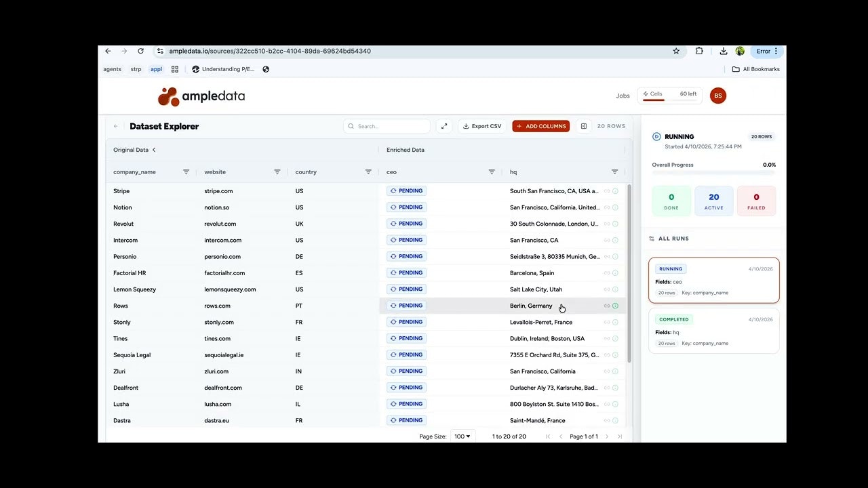
Task: Go back with the browser back arrow
Action: point(108,51)
